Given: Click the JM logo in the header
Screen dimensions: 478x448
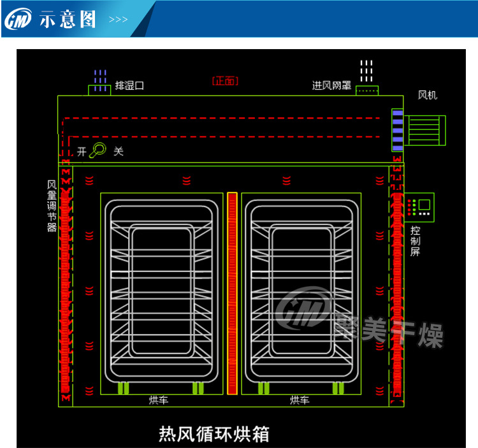Looking at the screenshot, I should pyautogui.click(x=18, y=19).
